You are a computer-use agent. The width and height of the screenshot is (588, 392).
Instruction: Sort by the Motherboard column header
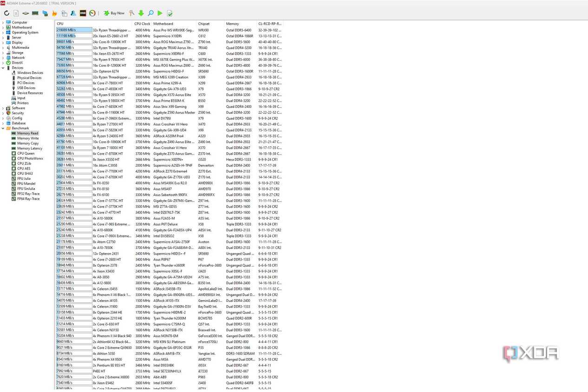tap(175, 24)
